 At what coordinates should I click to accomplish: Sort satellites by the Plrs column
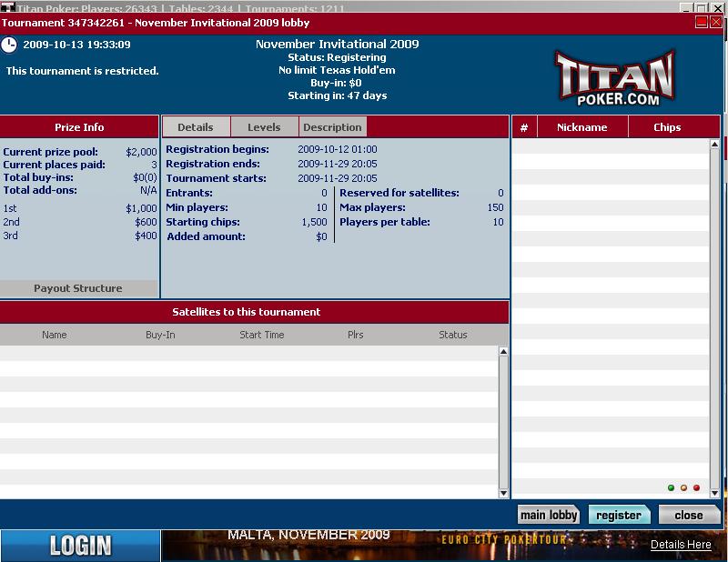coord(356,335)
